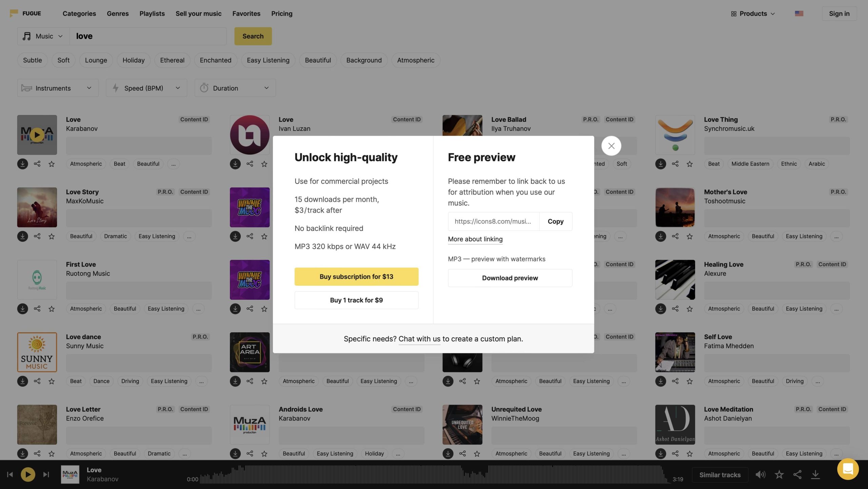Download Love Story track via download icon
The height and width of the screenshot is (489, 868).
click(x=22, y=236)
